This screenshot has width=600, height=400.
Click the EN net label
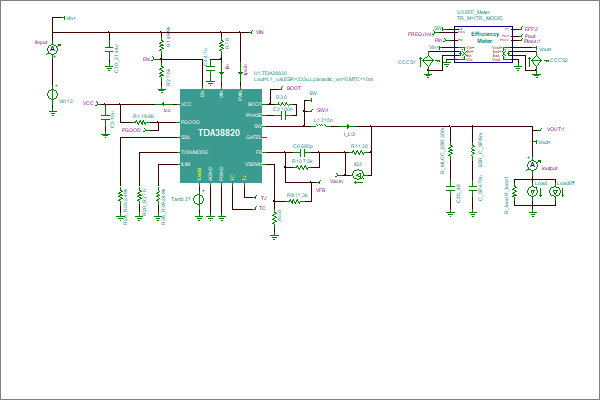146,59
